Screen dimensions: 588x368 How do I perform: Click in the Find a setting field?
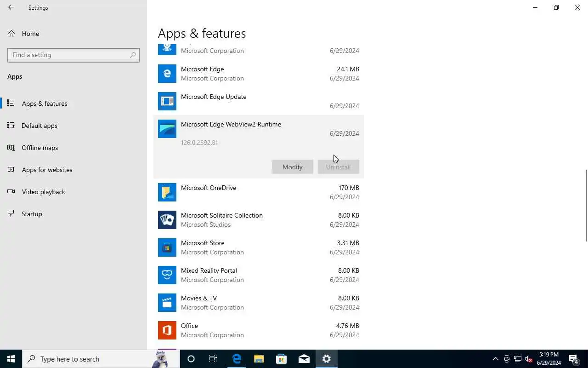tap(73, 55)
